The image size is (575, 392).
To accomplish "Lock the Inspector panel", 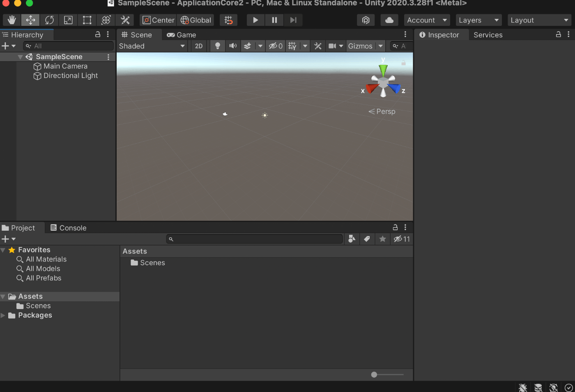I will (x=559, y=34).
